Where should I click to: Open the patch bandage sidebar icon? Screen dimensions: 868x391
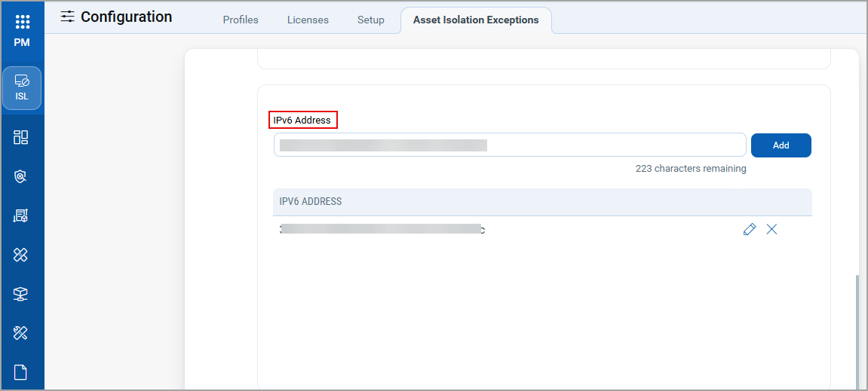(x=21, y=255)
